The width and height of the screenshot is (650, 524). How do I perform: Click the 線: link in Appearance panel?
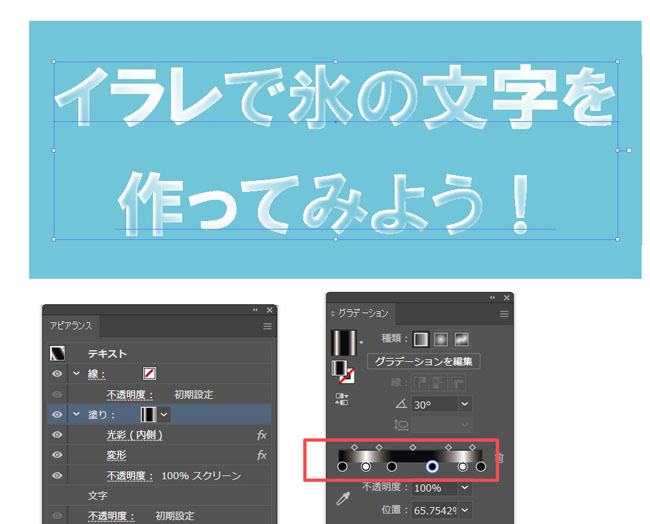point(97,374)
